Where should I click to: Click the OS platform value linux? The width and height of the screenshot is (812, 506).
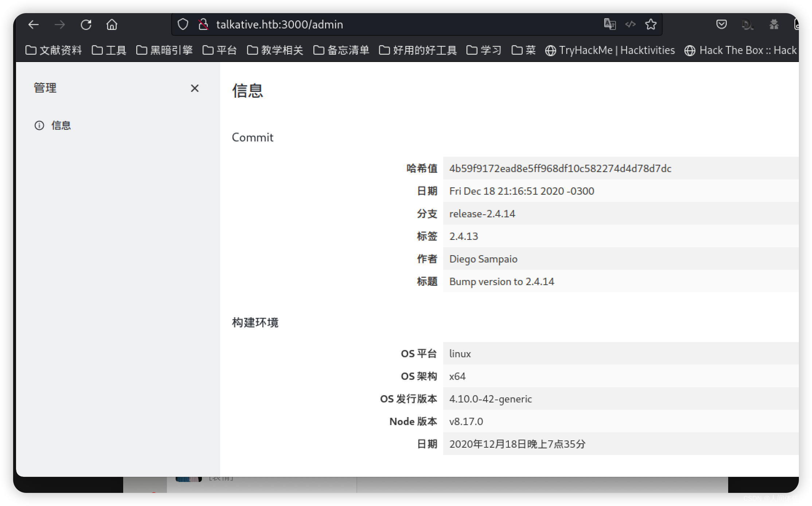click(460, 354)
